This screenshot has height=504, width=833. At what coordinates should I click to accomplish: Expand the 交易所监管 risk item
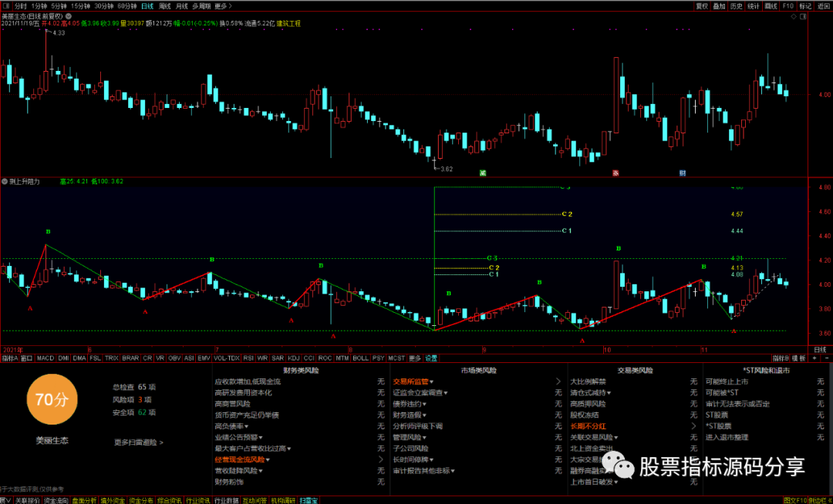coord(413,381)
